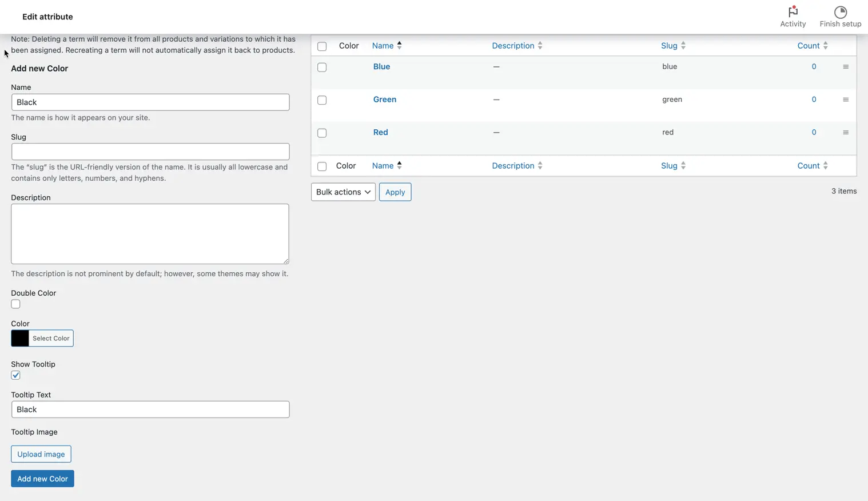Screen dimensions: 868x501
Task: Click the Upload image button
Action: point(41,454)
